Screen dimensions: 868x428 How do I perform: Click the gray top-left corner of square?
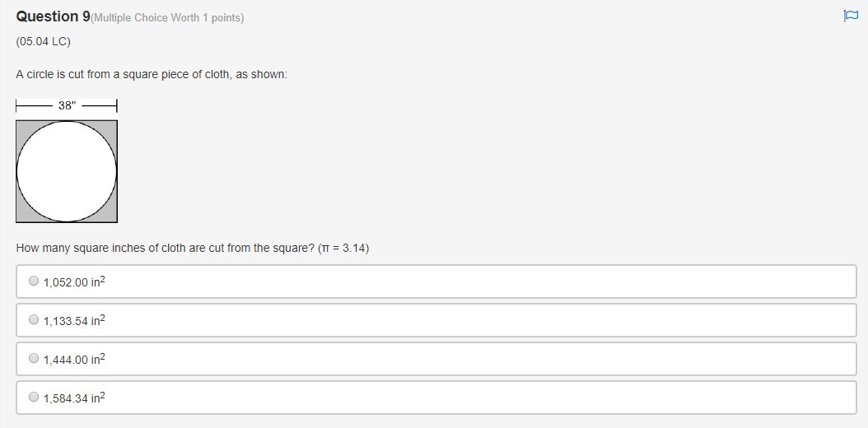tap(22, 127)
